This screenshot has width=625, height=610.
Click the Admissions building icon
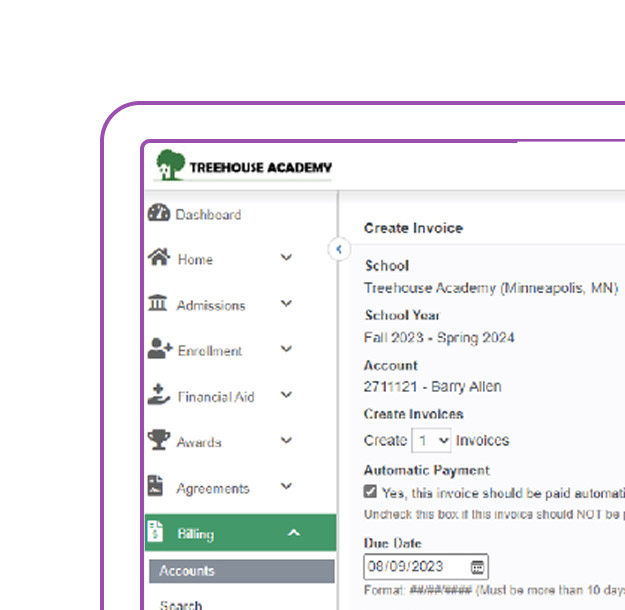[x=157, y=303]
